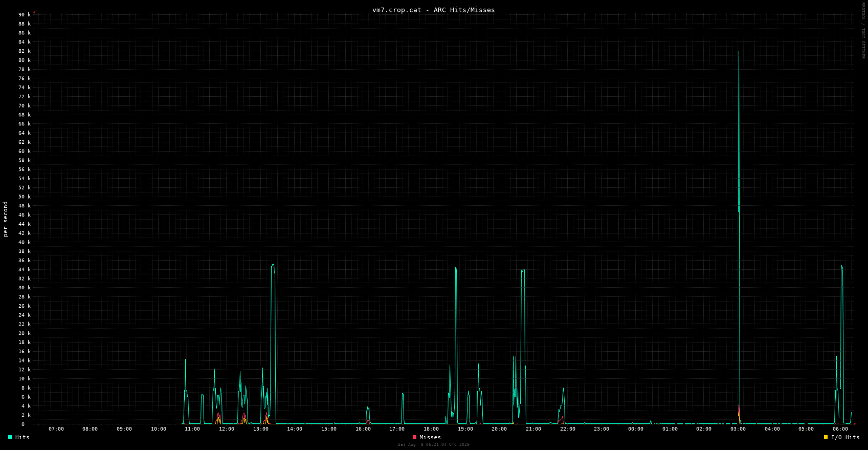868x450 pixels.
Task: Click the "12:00" time axis label
Action: (x=227, y=429)
